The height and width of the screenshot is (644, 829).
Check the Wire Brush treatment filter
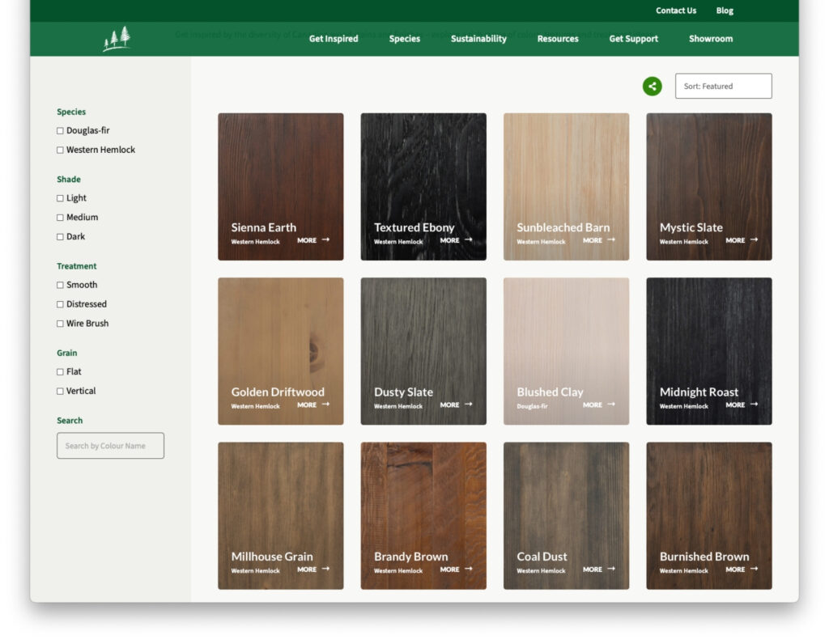(x=60, y=324)
